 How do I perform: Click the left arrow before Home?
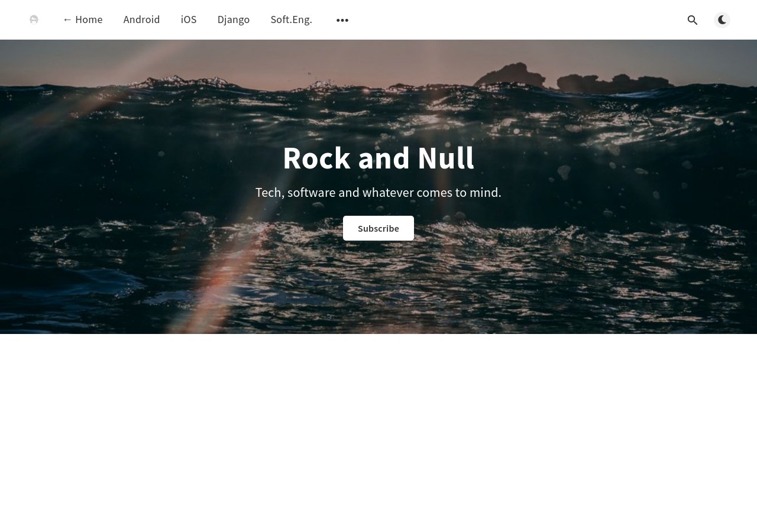[x=67, y=20]
